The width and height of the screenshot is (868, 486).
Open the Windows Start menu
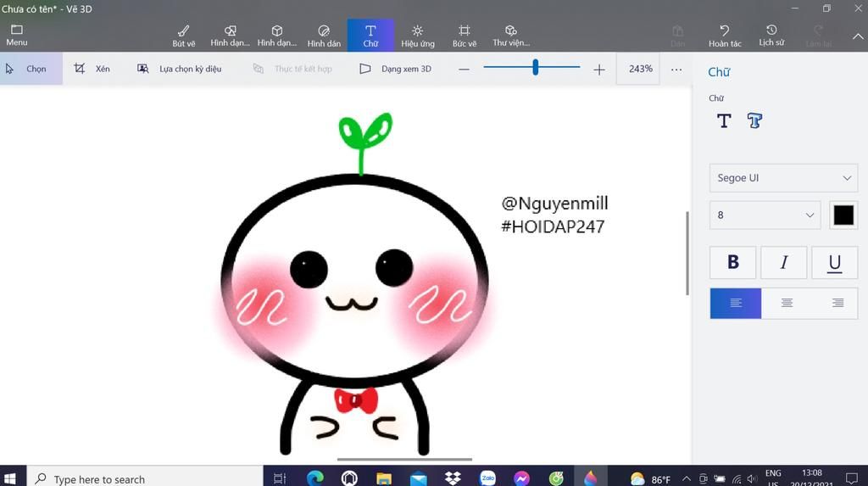[x=10, y=478]
